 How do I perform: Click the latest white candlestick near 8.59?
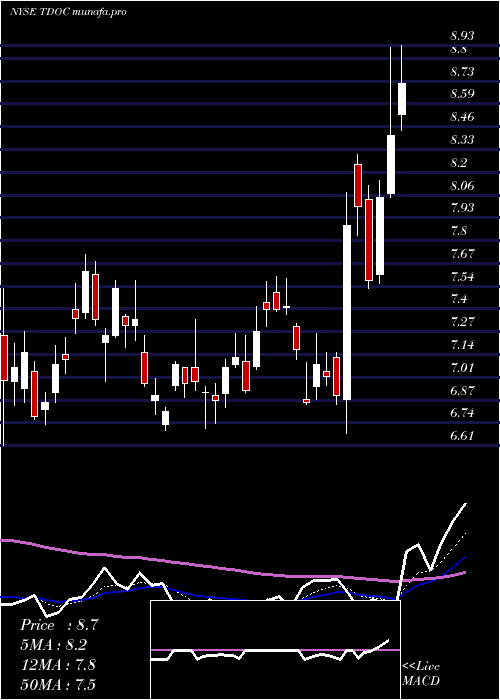(402, 99)
